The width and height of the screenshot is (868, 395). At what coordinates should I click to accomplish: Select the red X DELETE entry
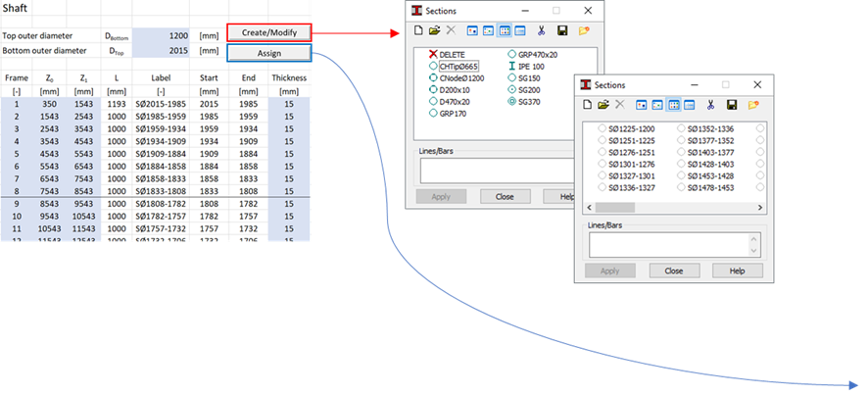tap(448, 54)
